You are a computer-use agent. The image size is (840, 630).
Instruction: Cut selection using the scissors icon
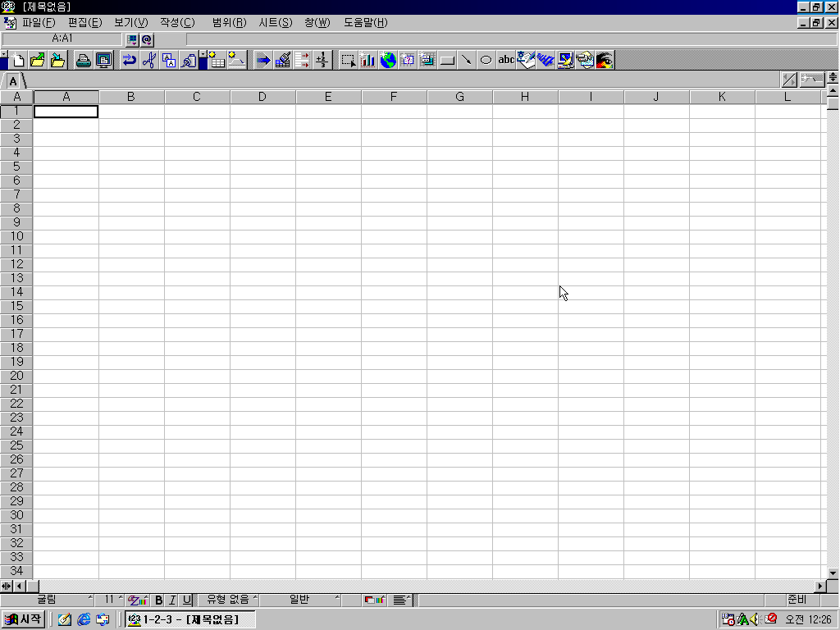click(x=149, y=60)
